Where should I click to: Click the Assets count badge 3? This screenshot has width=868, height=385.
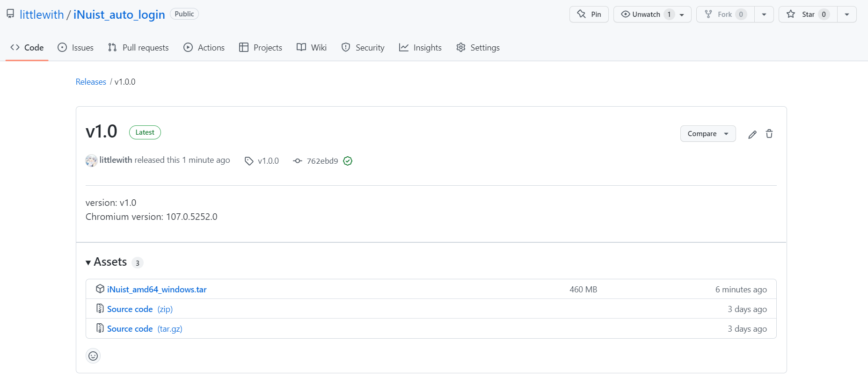(x=137, y=263)
